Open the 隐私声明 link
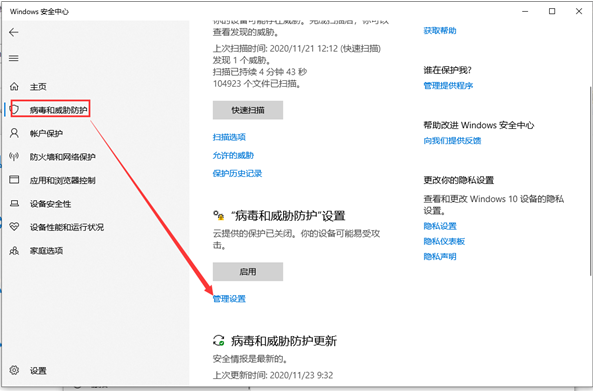The height and width of the screenshot is (392, 593). (440, 256)
